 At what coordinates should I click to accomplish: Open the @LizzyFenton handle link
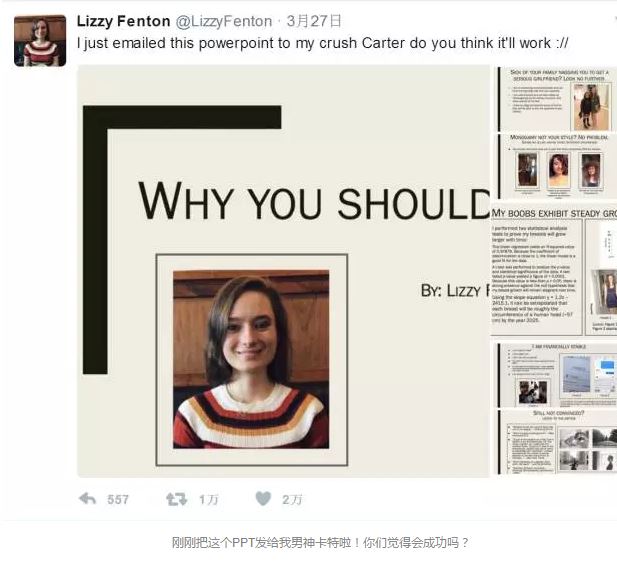pyautogui.click(x=224, y=21)
